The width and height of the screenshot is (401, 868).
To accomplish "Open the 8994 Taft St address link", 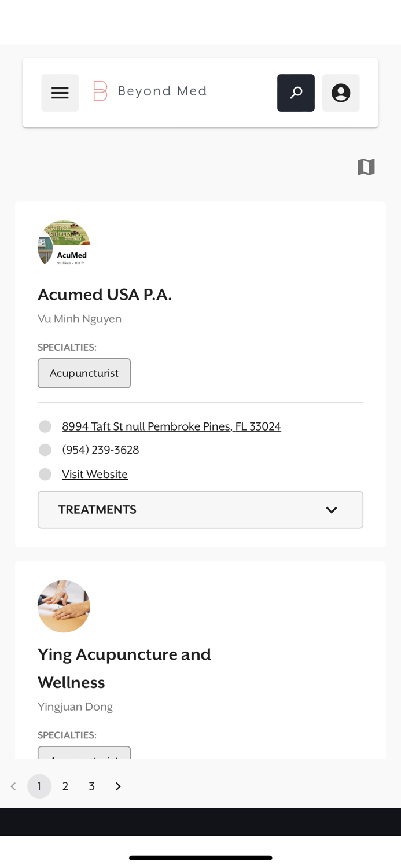I will pyautogui.click(x=171, y=426).
